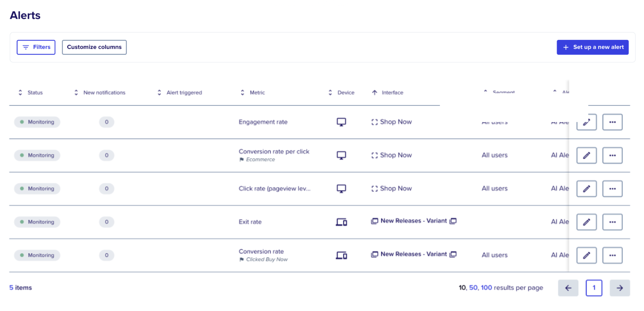Edit the Clicked Buy Now conversion alert

click(x=586, y=255)
